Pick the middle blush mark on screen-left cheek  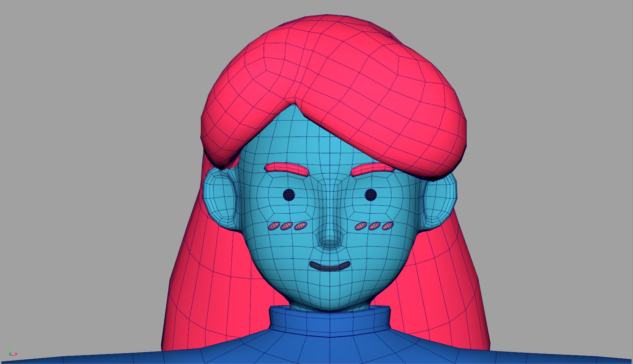(286, 226)
